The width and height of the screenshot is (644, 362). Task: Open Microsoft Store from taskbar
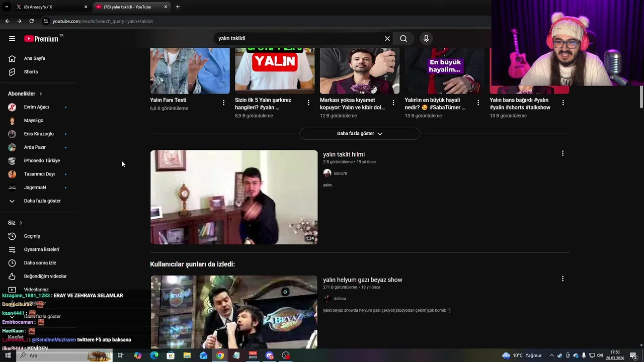click(x=171, y=355)
